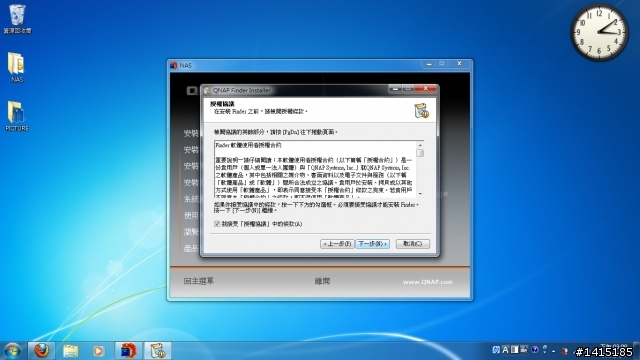Select the PICTURE folder on desktop
Image resolution: width=640 pixels, height=360 pixels.
(17, 116)
